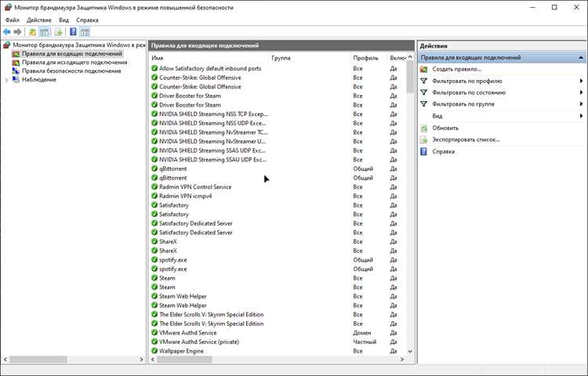Click the filter funnel icon by группе
588x376 pixels.
(423, 104)
